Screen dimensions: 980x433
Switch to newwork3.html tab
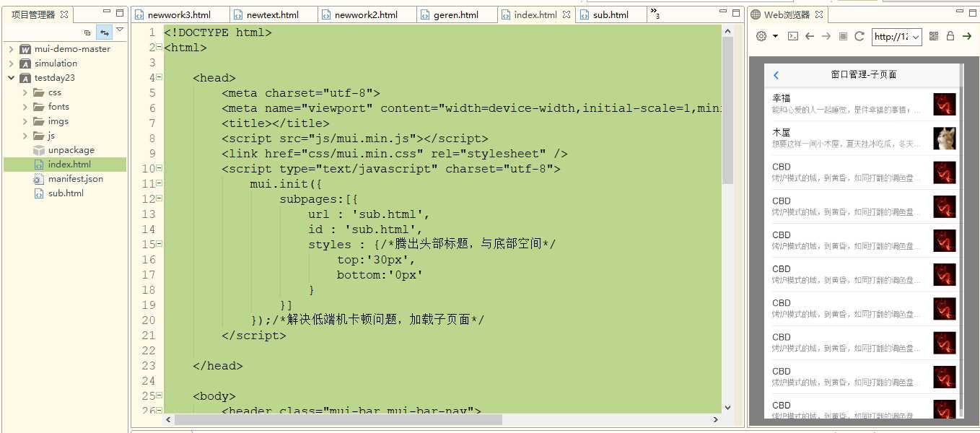pyautogui.click(x=179, y=14)
